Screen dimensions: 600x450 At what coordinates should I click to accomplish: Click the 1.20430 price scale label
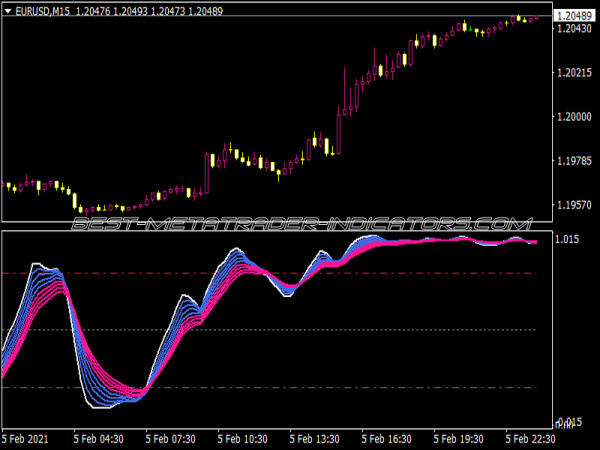point(574,28)
